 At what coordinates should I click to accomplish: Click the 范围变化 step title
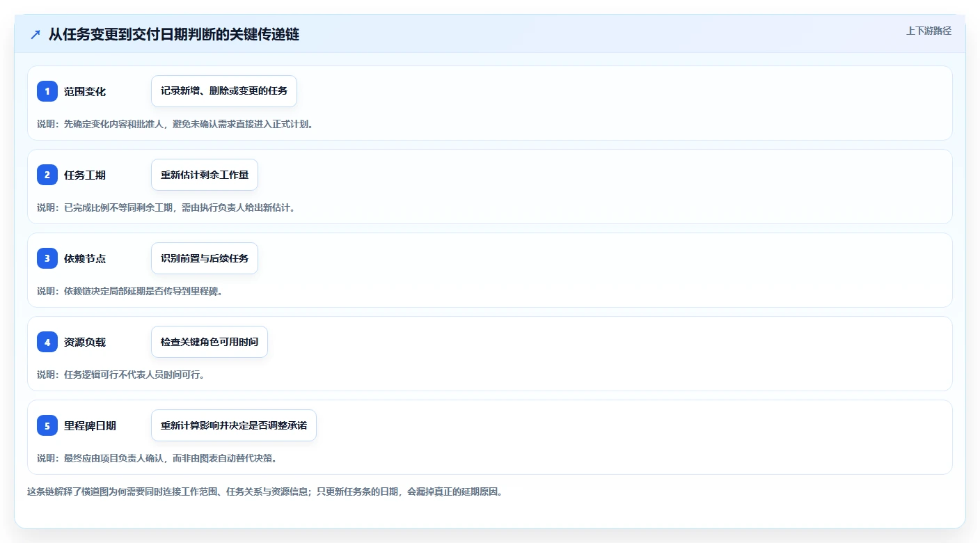85,92
